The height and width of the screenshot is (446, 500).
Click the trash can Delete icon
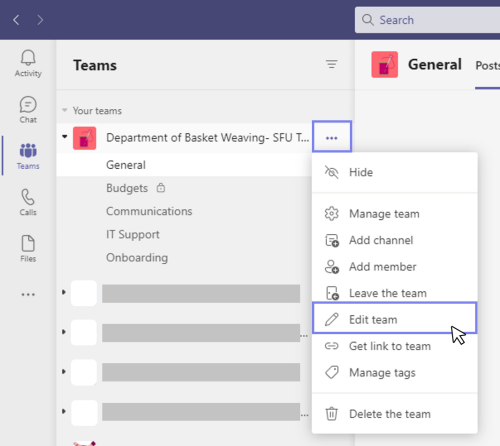tap(332, 414)
